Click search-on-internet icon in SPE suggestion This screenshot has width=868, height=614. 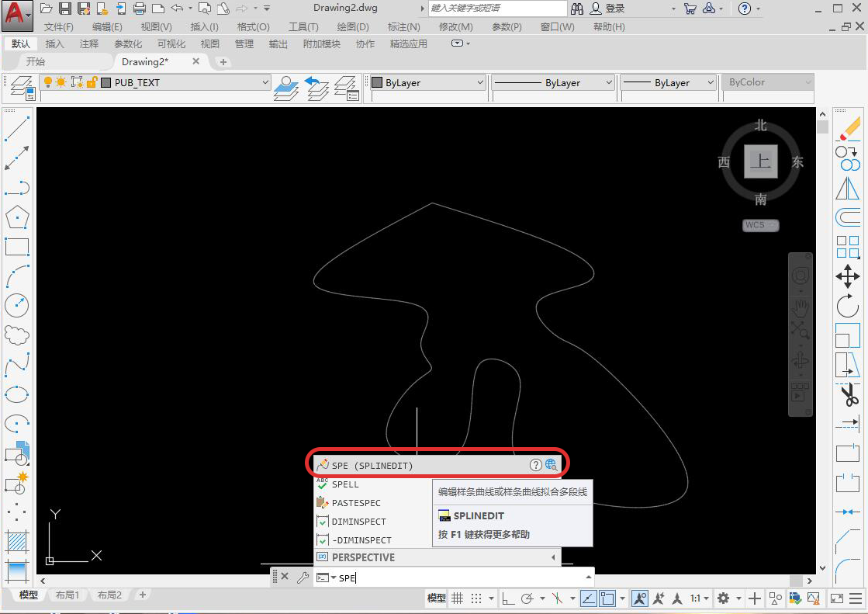click(551, 465)
